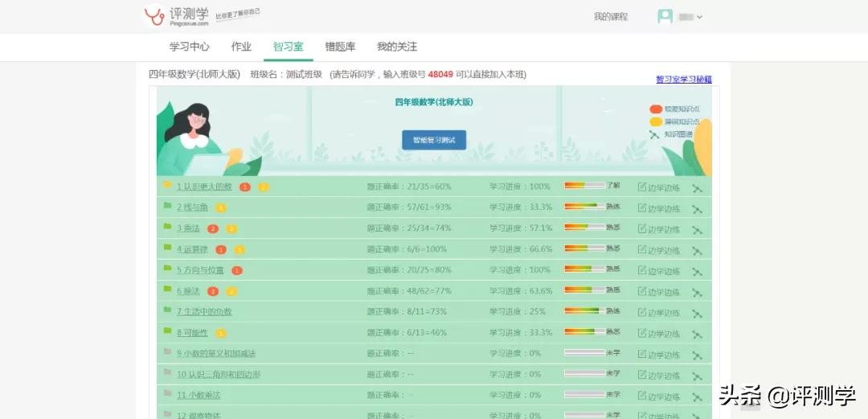The image size is (868, 419).
Task: Open chapter 8 可能性
Action: pyautogui.click(x=192, y=333)
